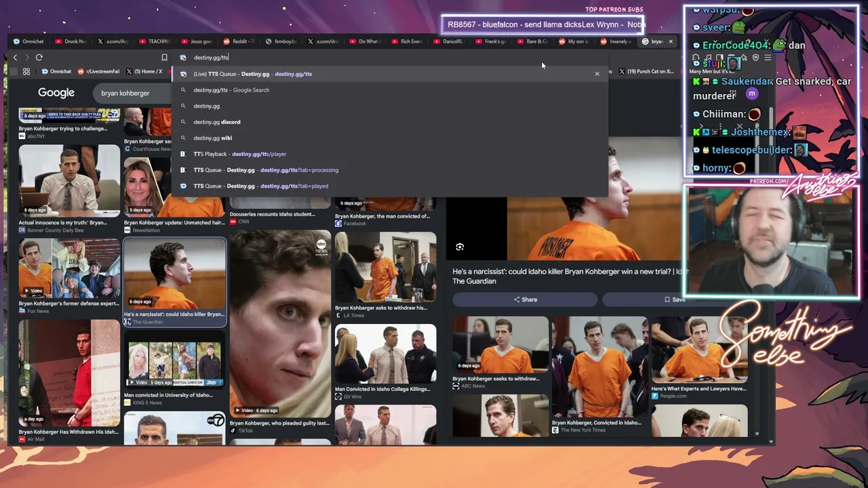Open the TikTok pleaded guilty video thumbnail
Image resolution: width=868 pixels, height=488 pixels.
point(280,324)
